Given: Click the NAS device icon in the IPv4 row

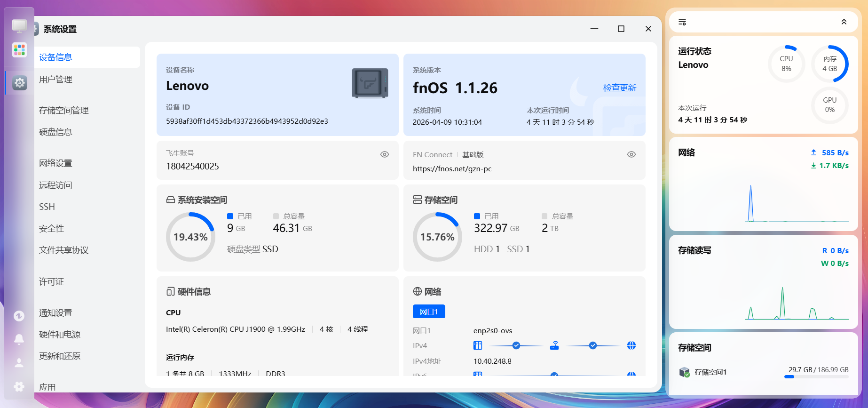Looking at the screenshot, I should click(478, 346).
